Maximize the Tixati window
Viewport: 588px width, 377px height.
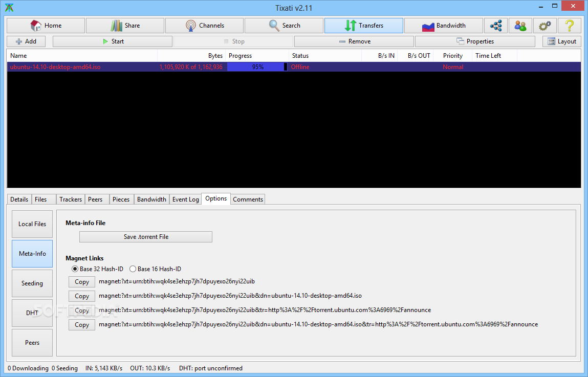555,6
